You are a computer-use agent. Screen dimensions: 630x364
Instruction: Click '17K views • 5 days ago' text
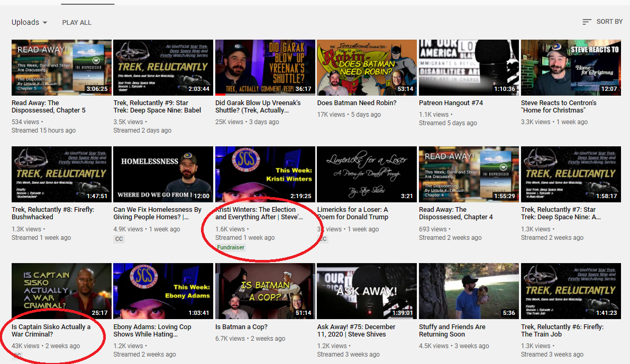click(349, 114)
